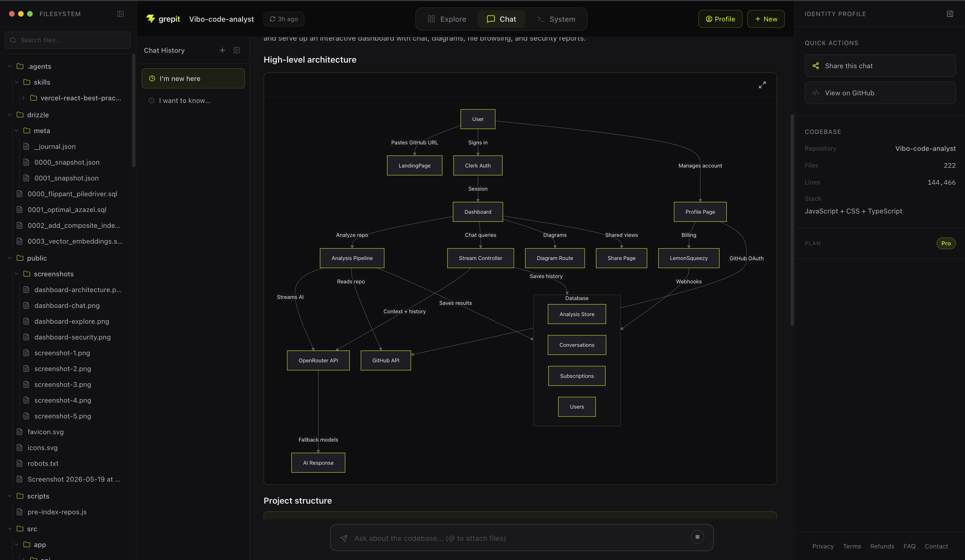
Task: Open dashboard-security.png file
Action: tap(72, 337)
